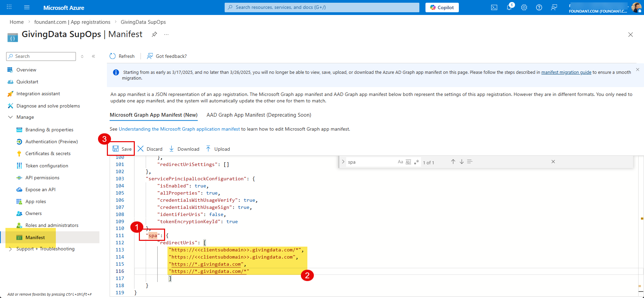Toggle Find in Selection in find widget

click(x=470, y=162)
